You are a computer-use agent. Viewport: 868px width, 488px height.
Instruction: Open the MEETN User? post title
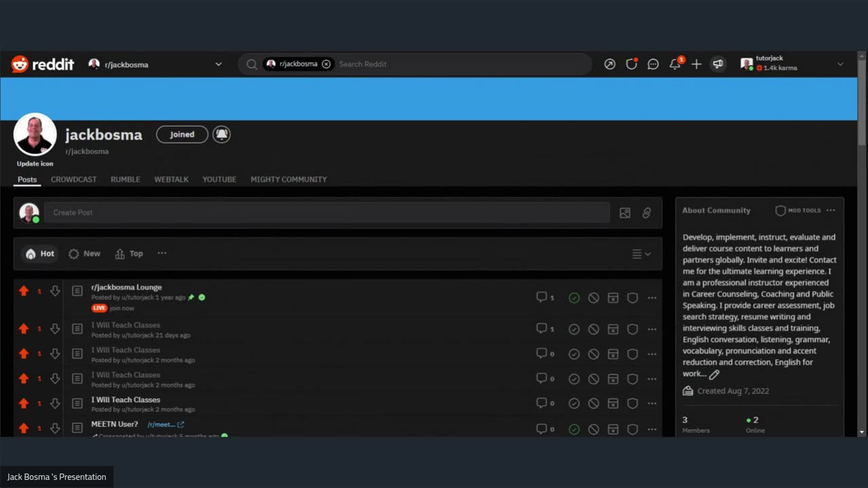tap(115, 424)
